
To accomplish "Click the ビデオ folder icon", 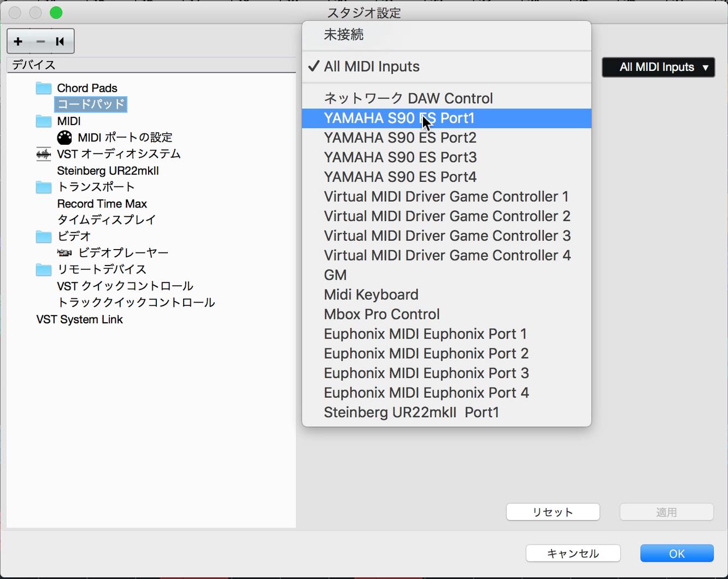I will 44,236.
